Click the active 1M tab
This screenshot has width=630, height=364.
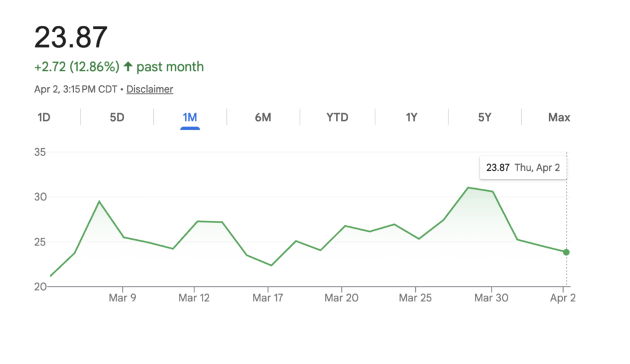tap(190, 117)
